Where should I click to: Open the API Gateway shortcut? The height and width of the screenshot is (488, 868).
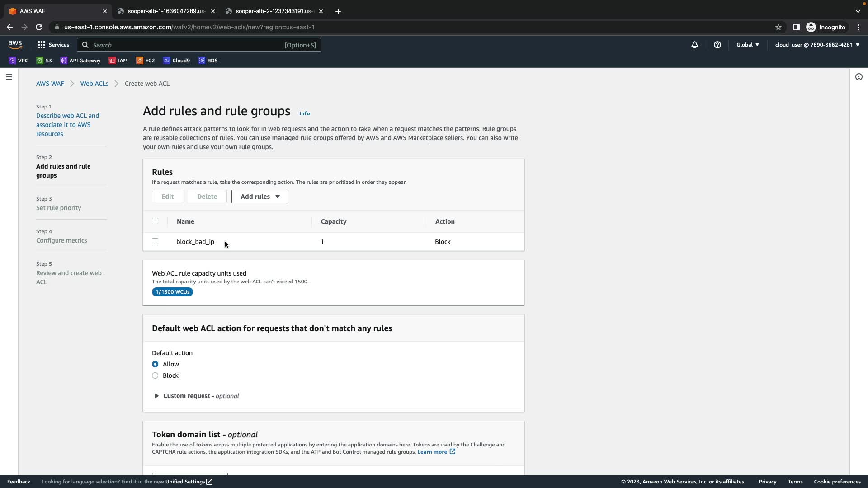[x=80, y=61]
